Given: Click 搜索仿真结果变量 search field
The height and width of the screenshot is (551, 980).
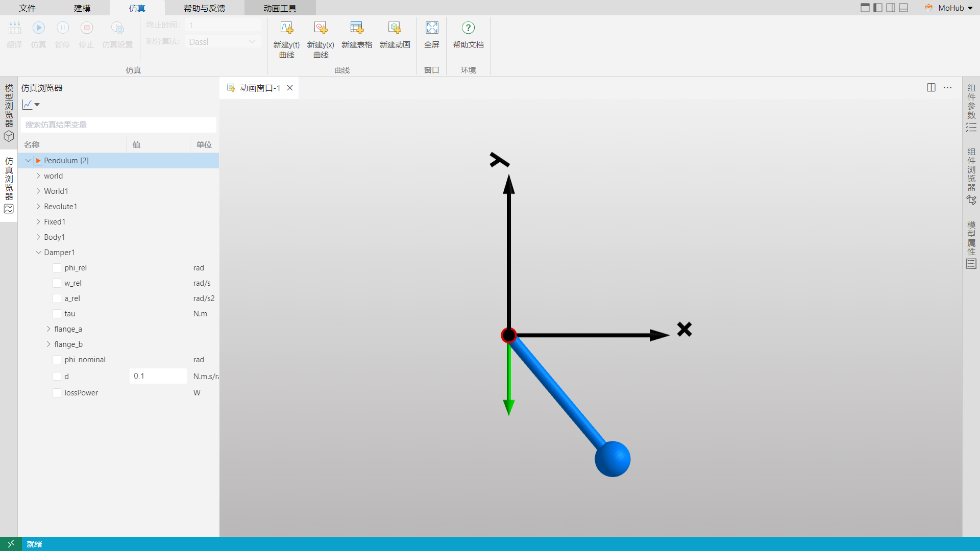Looking at the screenshot, I should pyautogui.click(x=118, y=125).
